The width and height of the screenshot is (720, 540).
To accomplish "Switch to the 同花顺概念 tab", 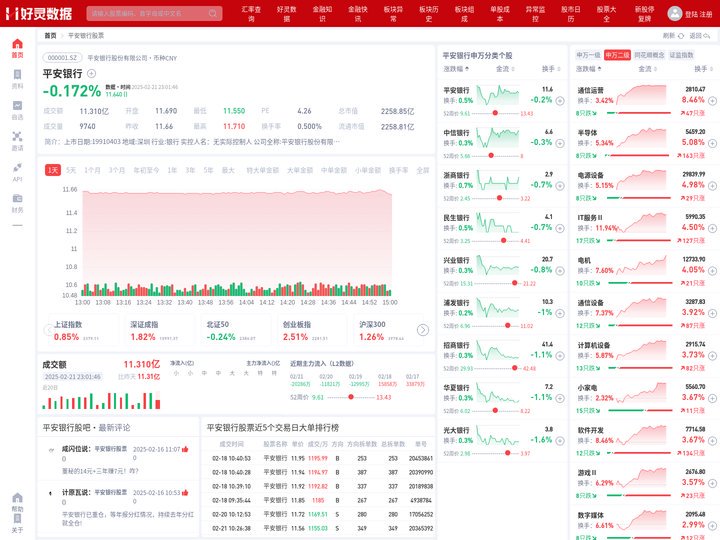I will tap(649, 55).
